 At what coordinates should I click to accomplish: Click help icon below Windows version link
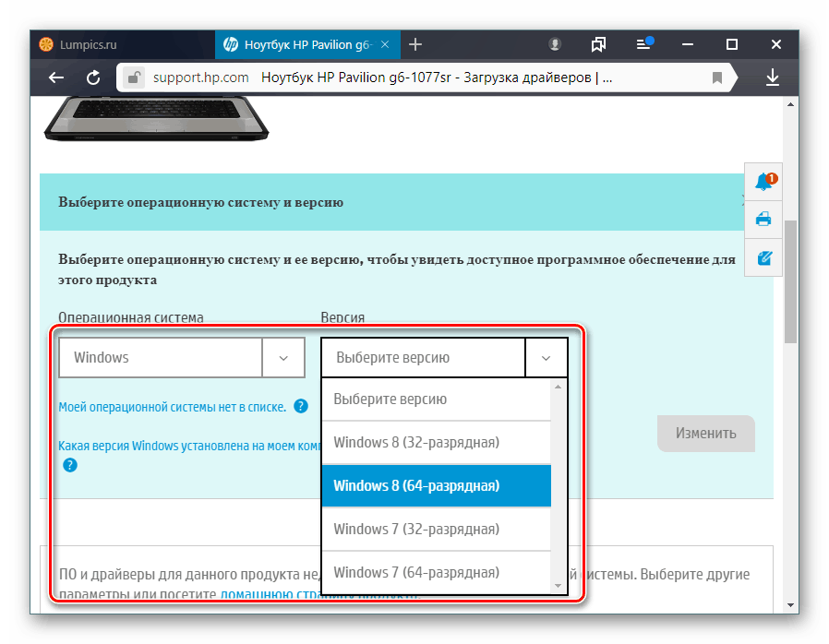(70, 465)
